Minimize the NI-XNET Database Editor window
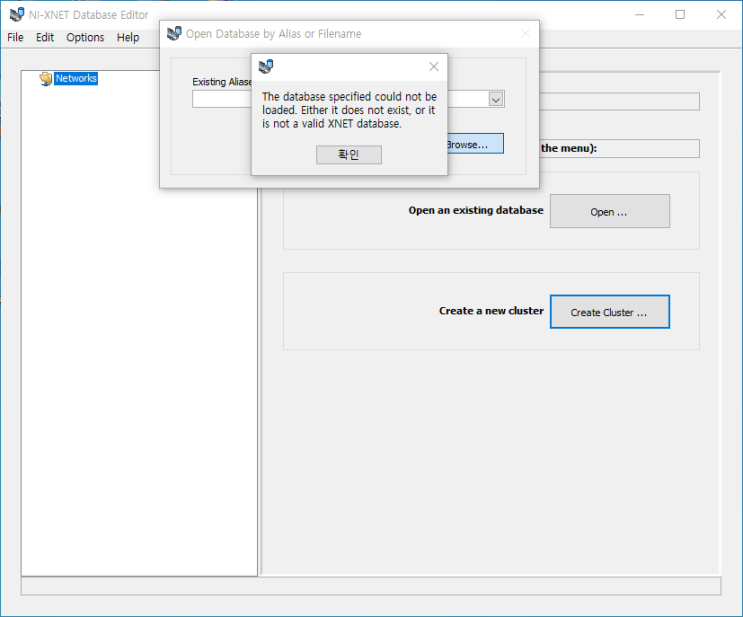Screen dimensions: 743x617 click(639, 15)
